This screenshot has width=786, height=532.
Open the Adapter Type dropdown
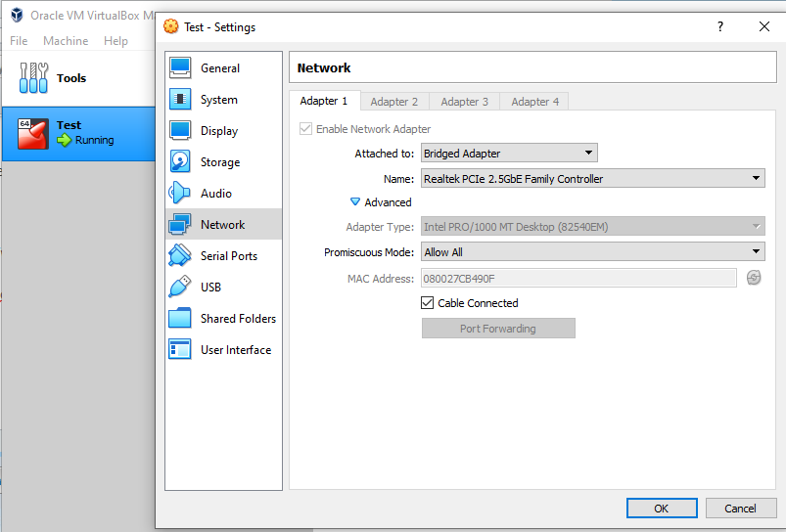[x=593, y=227]
